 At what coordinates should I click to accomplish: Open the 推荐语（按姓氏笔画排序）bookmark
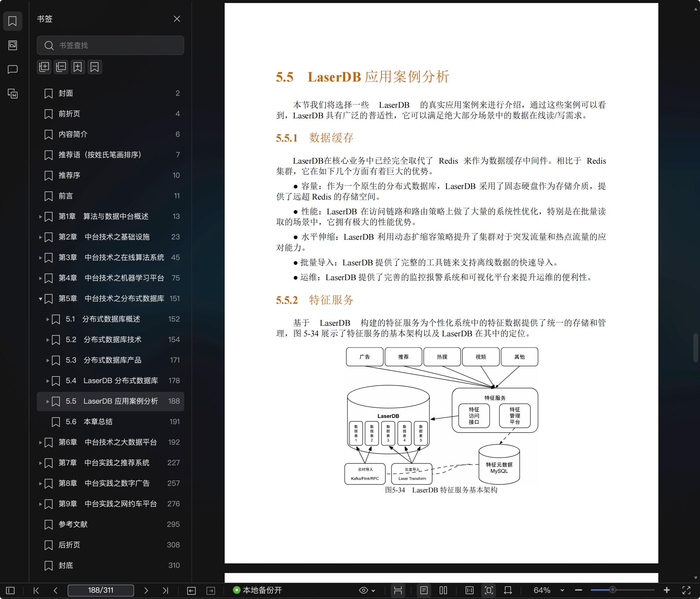(111, 155)
